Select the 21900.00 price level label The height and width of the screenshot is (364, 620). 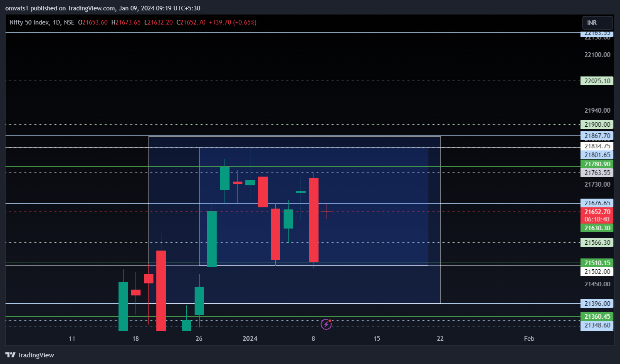pyautogui.click(x=597, y=125)
